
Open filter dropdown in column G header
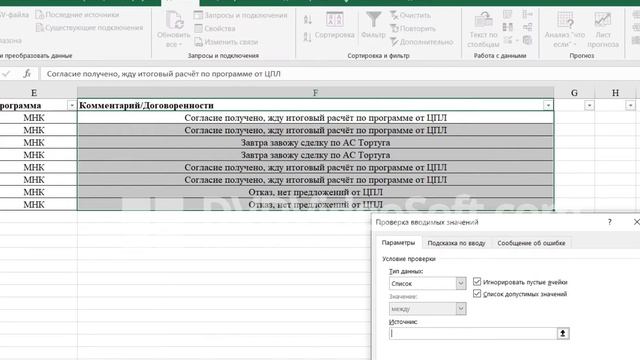click(589, 105)
